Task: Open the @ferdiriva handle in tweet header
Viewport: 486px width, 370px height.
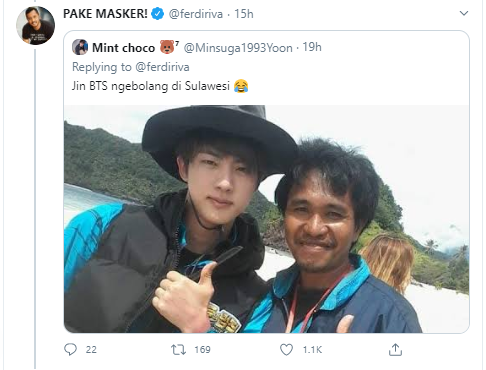Action: pos(196,14)
